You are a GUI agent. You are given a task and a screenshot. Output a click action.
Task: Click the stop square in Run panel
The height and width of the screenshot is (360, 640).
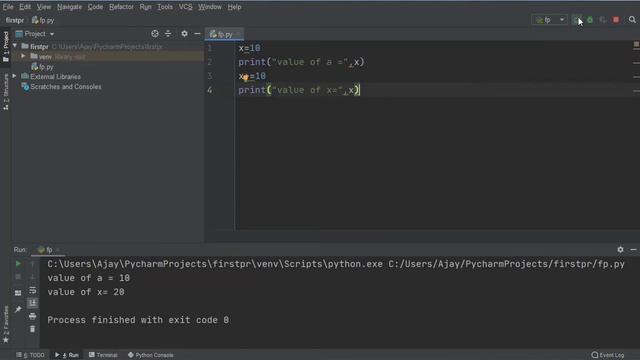(x=18, y=277)
